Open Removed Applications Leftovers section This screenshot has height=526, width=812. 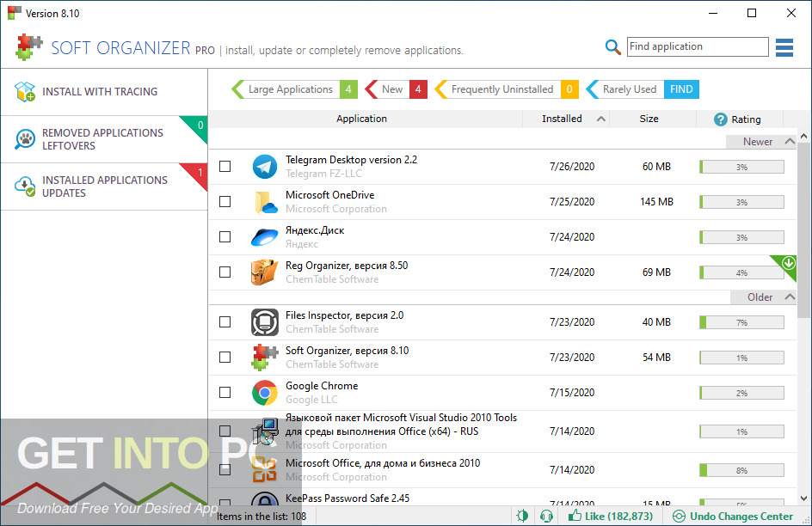pyautogui.click(x=104, y=139)
